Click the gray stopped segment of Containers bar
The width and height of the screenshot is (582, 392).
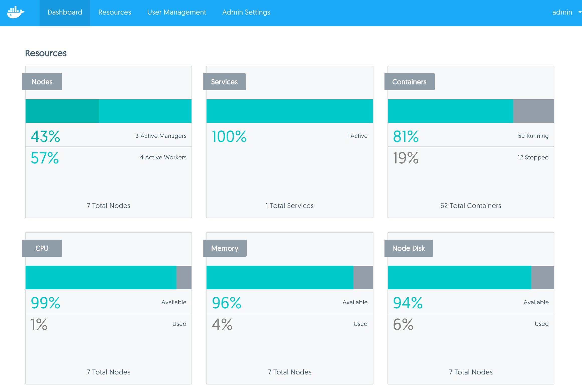tap(534, 111)
